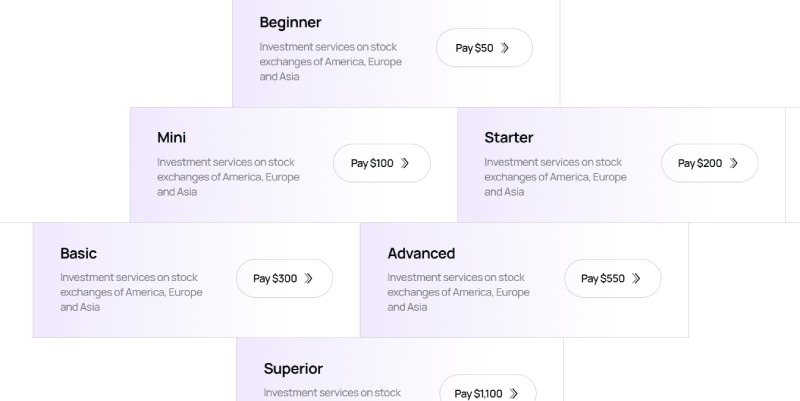Click the Pay $1,100 button
Viewport: 800px width, 401px height.
pyautogui.click(x=487, y=392)
